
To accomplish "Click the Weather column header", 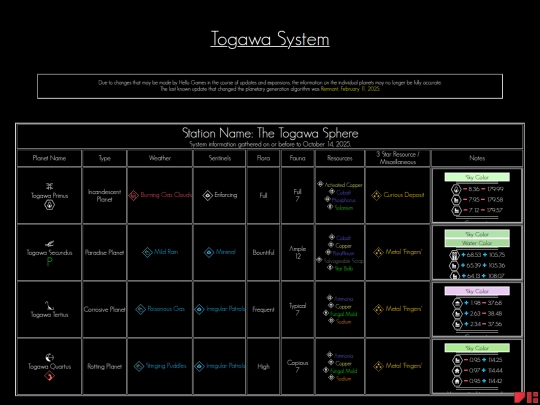I will [x=160, y=158].
